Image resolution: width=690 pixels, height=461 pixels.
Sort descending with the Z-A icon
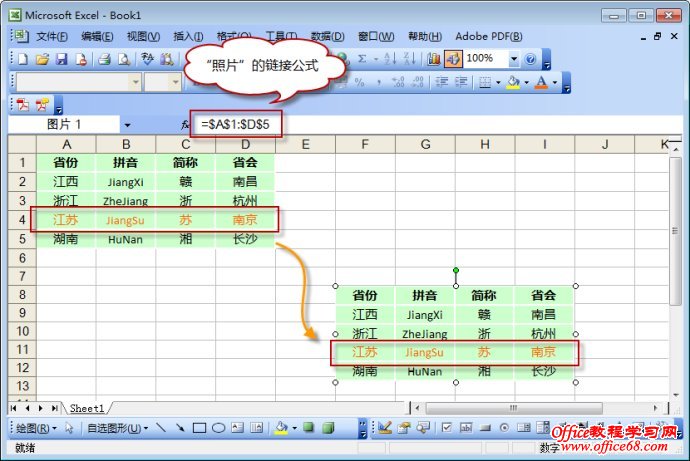coord(409,59)
